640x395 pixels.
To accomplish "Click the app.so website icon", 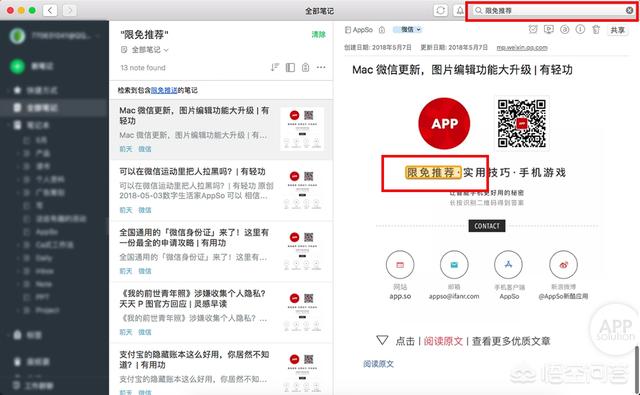I will point(400,264).
